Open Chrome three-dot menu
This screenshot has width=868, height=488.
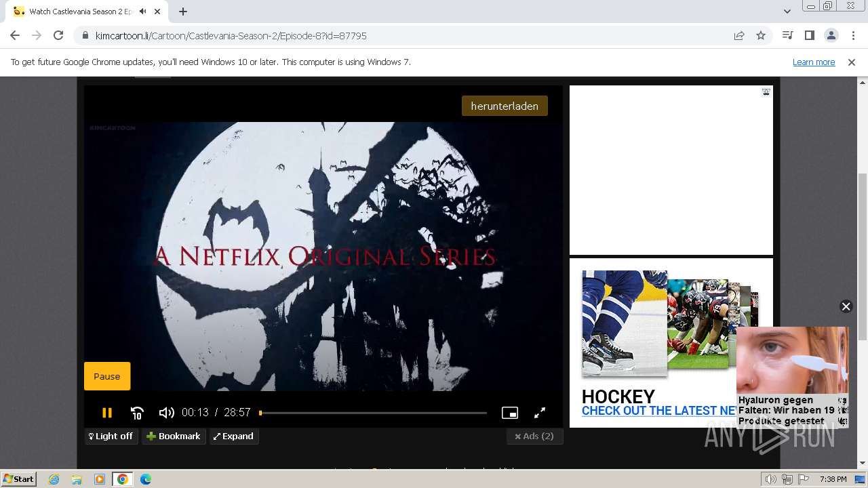(x=852, y=35)
